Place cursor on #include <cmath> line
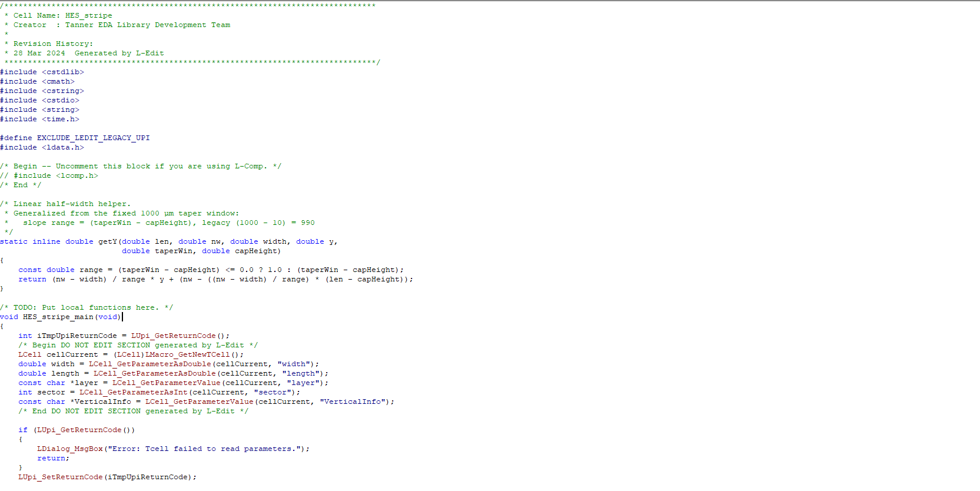Viewport: 980px width, 491px height. point(37,81)
